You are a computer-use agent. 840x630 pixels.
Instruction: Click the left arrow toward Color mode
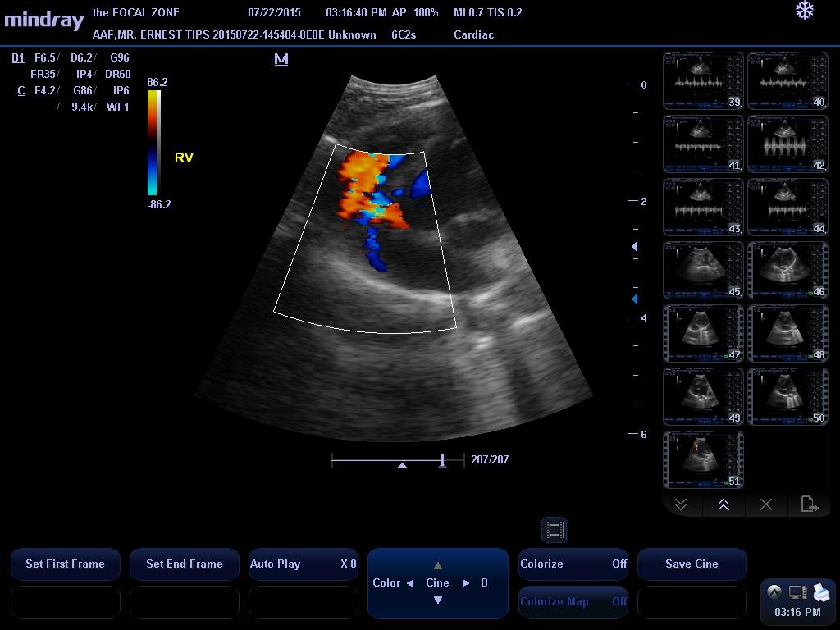[x=410, y=582]
